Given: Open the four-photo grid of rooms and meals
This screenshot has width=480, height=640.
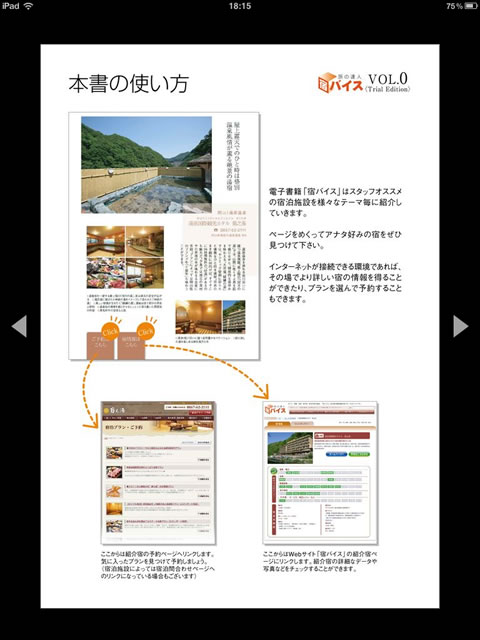Looking at the screenshot, I should 125,257.
